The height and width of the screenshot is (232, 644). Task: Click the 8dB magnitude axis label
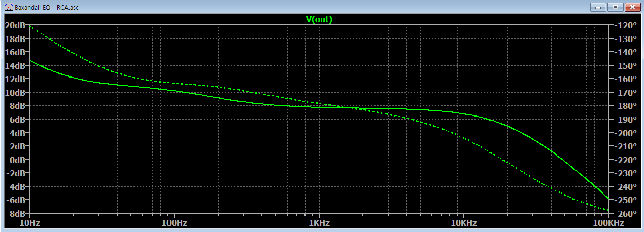pos(17,106)
